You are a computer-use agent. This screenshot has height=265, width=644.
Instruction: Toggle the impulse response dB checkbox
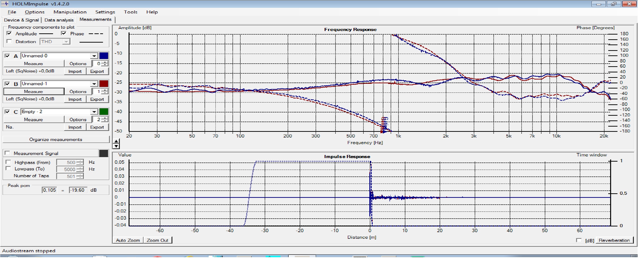[579, 240]
